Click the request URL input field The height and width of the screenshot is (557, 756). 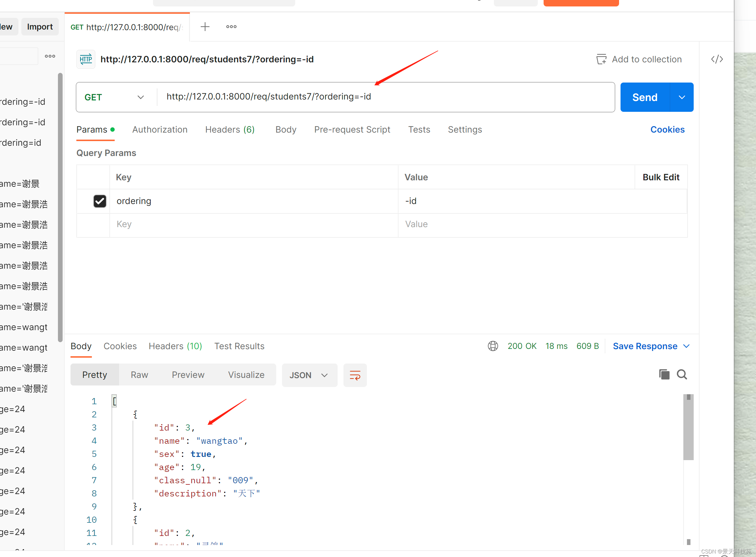386,97
